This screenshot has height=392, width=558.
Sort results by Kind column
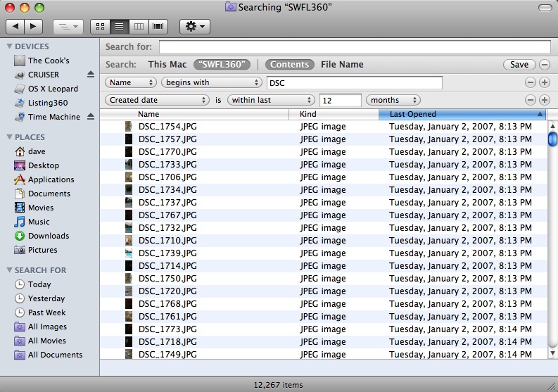(x=334, y=114)
